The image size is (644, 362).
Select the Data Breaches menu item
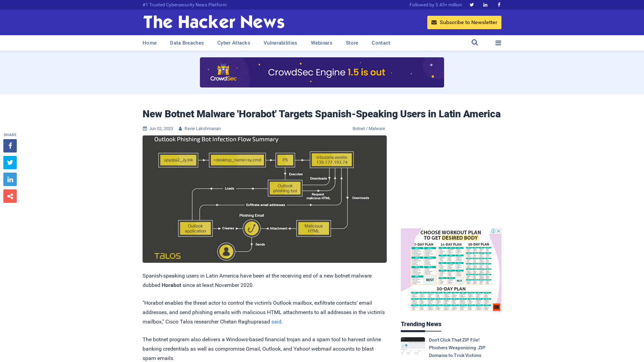click(x=186, y=43)
